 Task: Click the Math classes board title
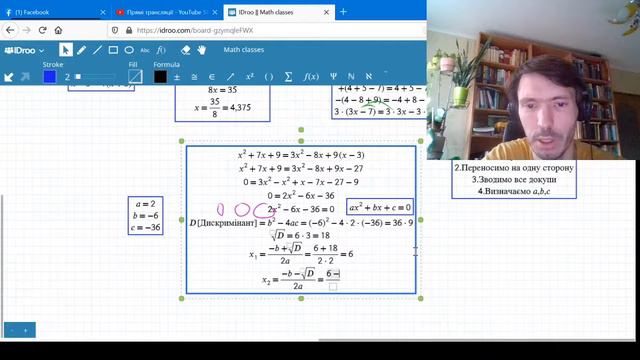pos(244,50)
